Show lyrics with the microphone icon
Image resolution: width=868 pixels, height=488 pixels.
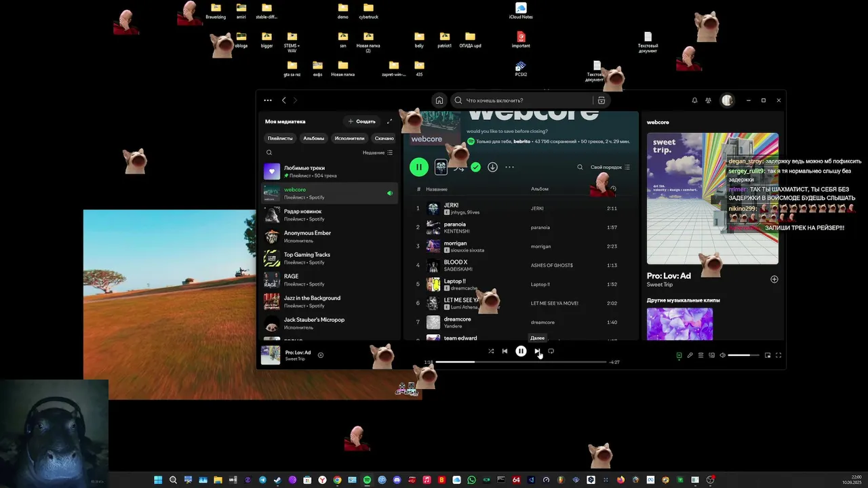tap(690, 355)
